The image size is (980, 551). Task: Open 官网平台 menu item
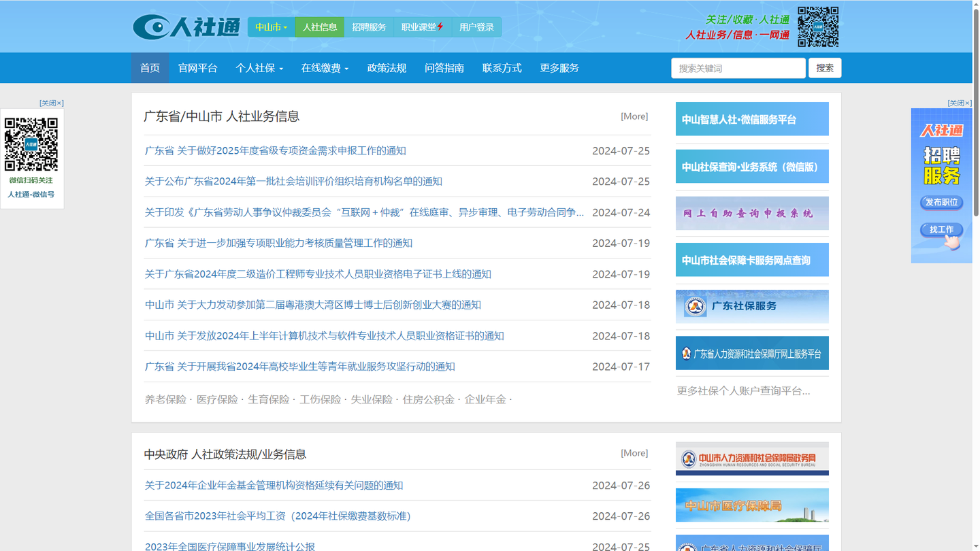pyautogui.click(x=198, y=68)
